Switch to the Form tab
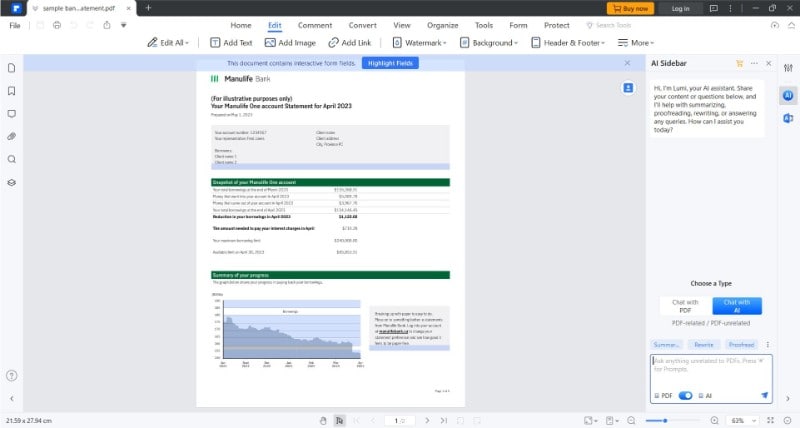The image size is (800, 428). [x=518, y=25]
